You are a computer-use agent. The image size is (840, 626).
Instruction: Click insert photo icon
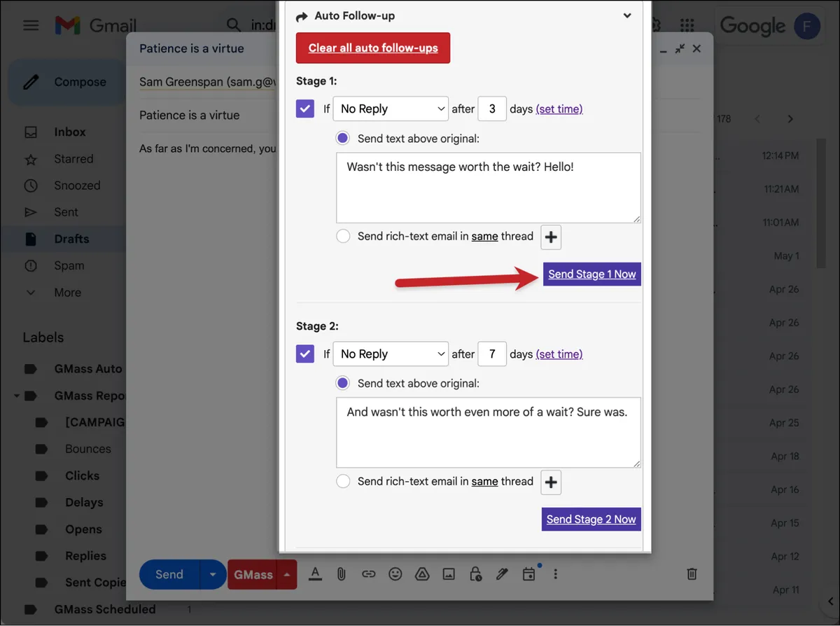click(449, 574)
